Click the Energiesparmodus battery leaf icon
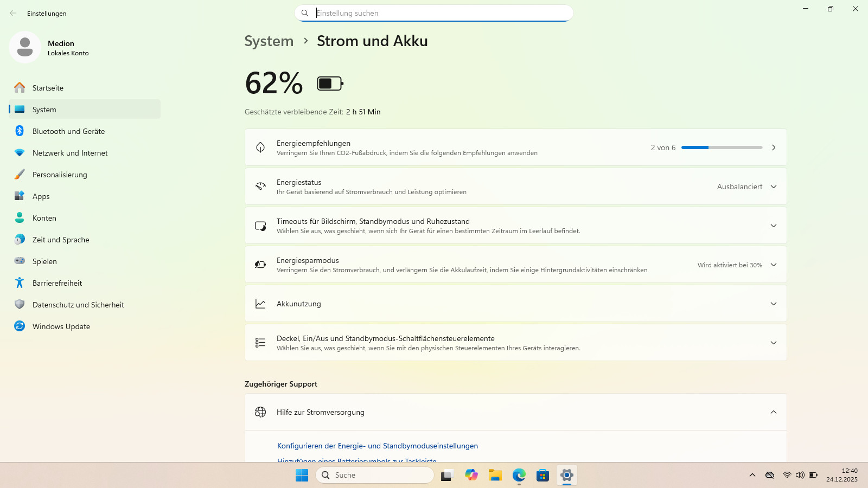 (x=260, y=265)
